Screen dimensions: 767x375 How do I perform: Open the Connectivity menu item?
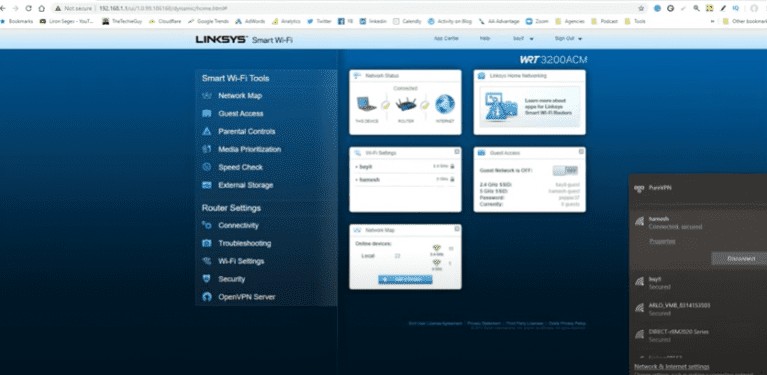[x=238, y=225]
